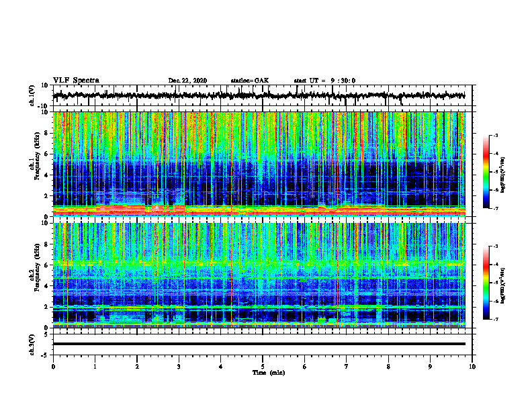Click the "2" kHz tick of ch.1 spectrogram
Viewport: 532px width, 411px height.
point(46,196)
